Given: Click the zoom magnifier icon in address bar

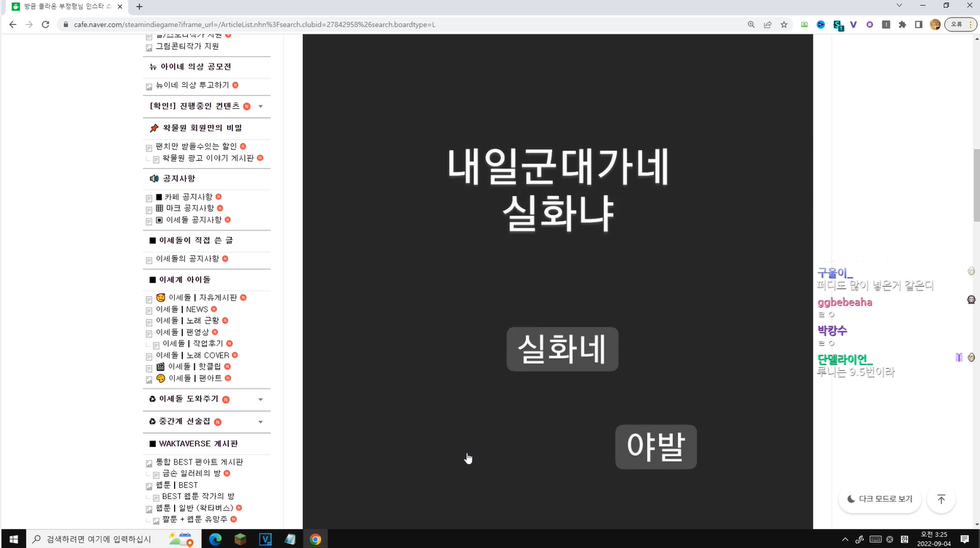Looking at the screenshot, I should pos(751,24).
